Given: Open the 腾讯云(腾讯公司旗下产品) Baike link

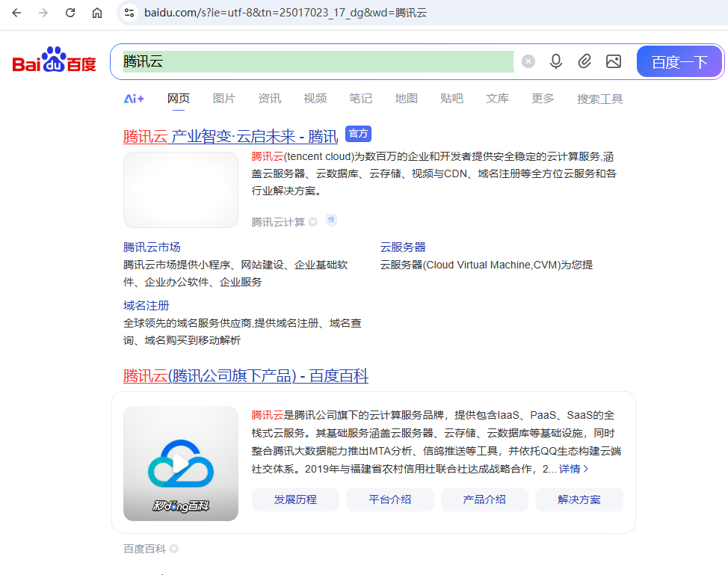Looking at the screenshot, I should pyautogui.click(x=245, y=376).
